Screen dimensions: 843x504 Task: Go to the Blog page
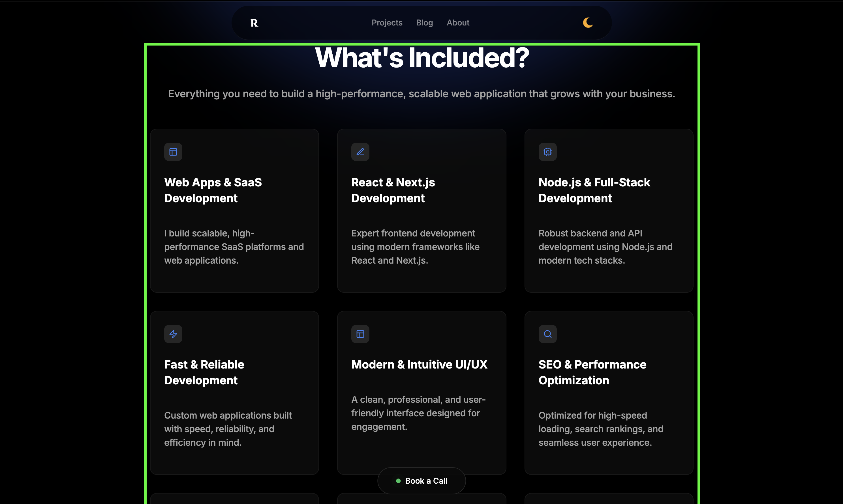[424, 23]
